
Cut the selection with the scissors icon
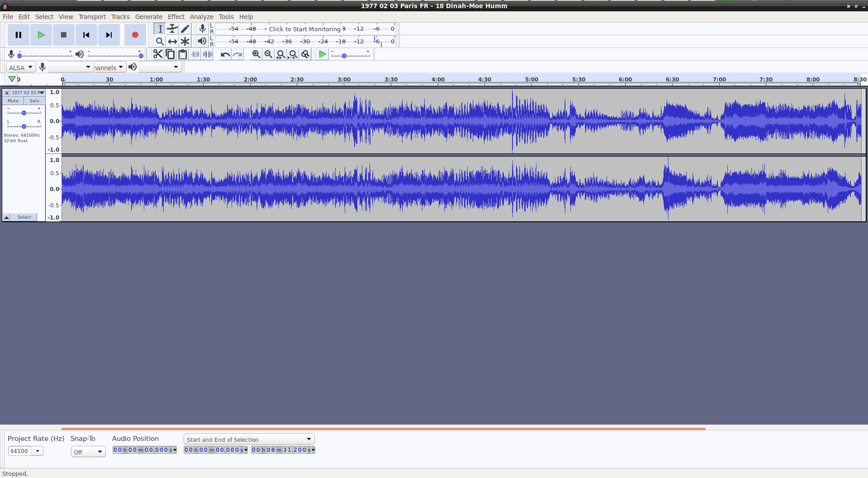pos(158,54)
